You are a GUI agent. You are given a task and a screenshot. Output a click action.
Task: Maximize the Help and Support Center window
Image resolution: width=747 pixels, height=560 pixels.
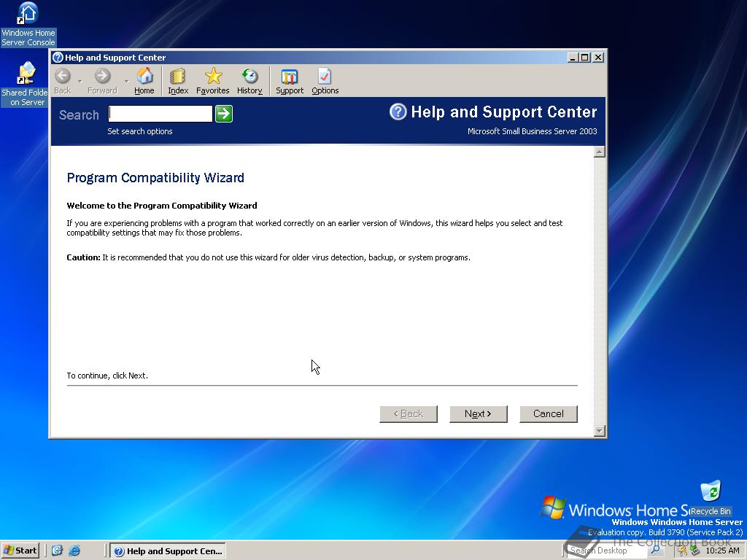click(584, 58)
